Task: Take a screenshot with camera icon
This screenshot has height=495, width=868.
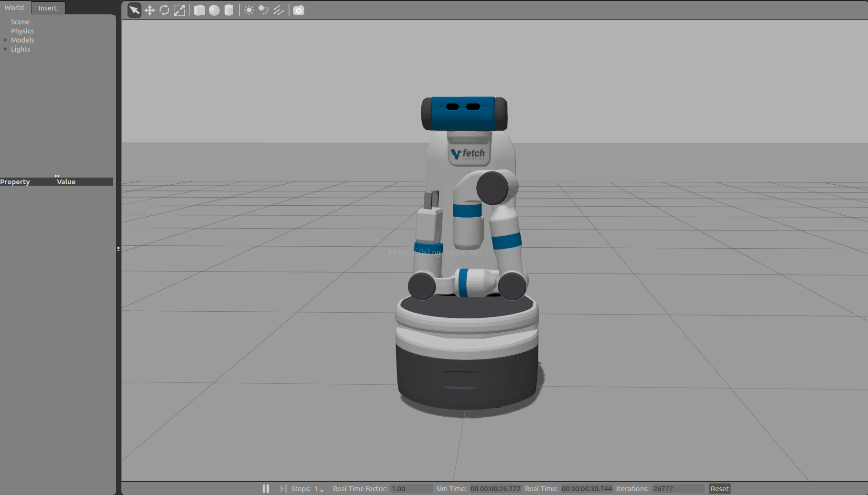Action: tap(299, 10)
